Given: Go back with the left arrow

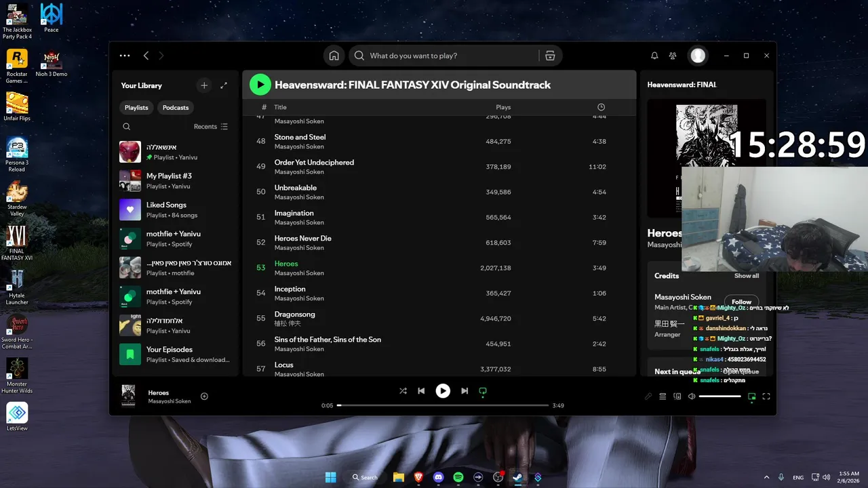Looking at the screenshot, I should pos(146,56).
